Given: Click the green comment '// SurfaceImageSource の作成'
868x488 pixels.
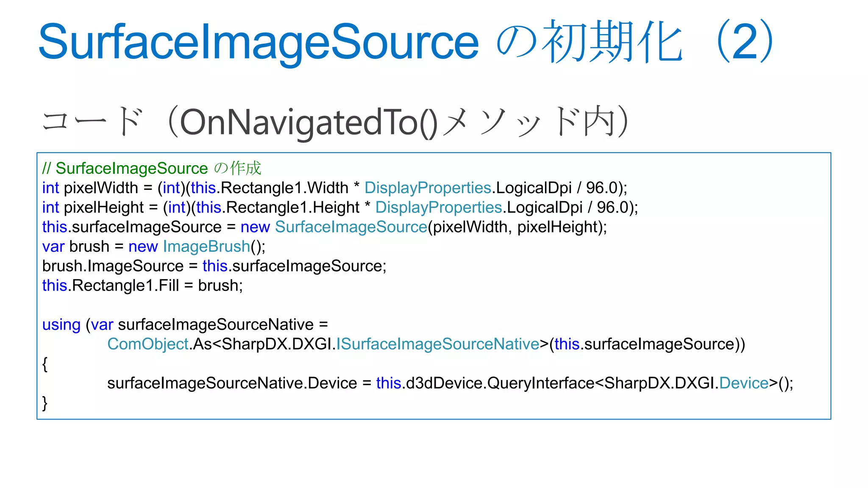Looking at the screenshot, I should [152, 168].
